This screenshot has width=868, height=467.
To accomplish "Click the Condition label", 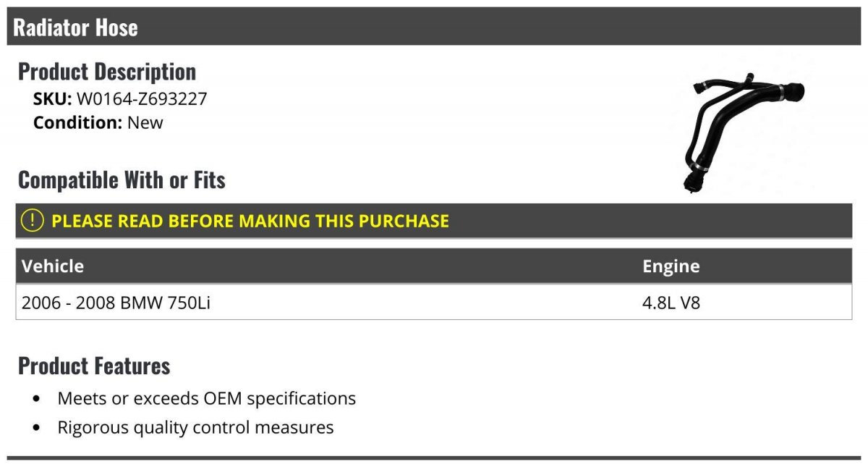I will point(78,122).
